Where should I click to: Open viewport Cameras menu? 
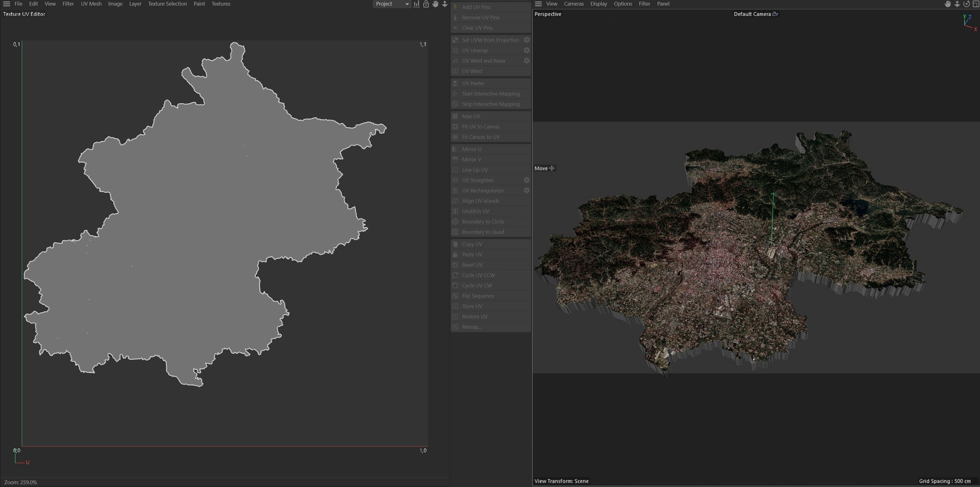pyautogui.click(x=574, y=4)
